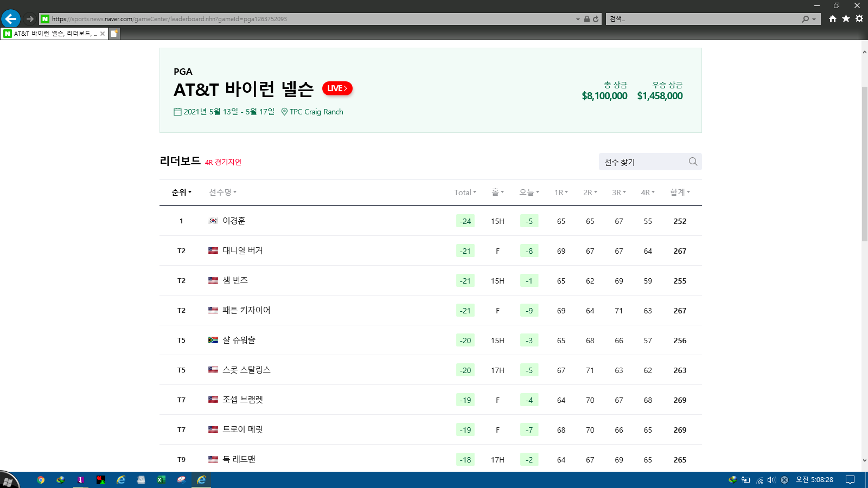Refresh the page with the reload icon

click(596, 19)
